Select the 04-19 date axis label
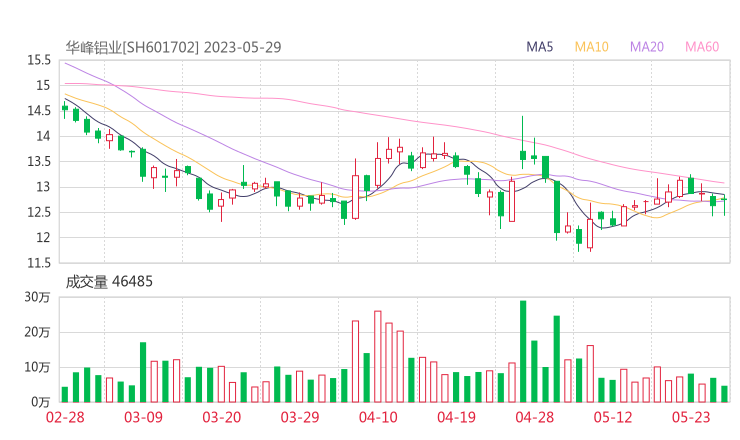Screen dimensions: 740x440 [455, 418]
